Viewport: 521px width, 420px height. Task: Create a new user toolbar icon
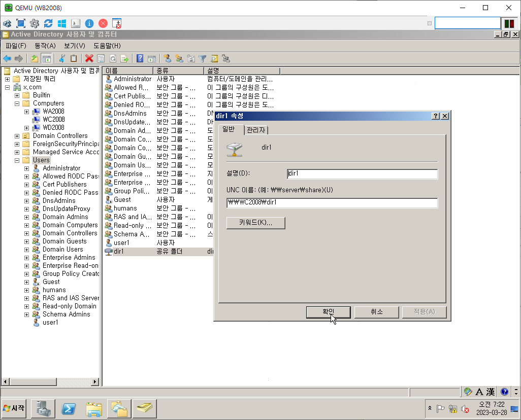168,59
